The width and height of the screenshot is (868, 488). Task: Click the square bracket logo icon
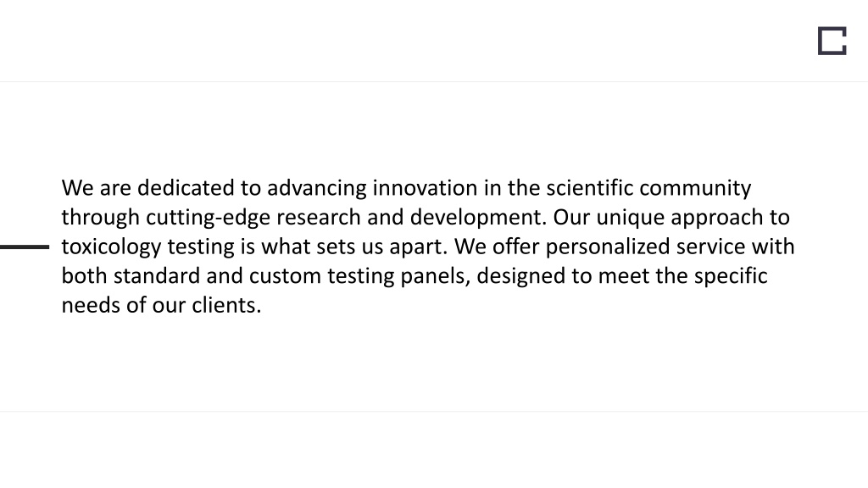tap(832, 41)
